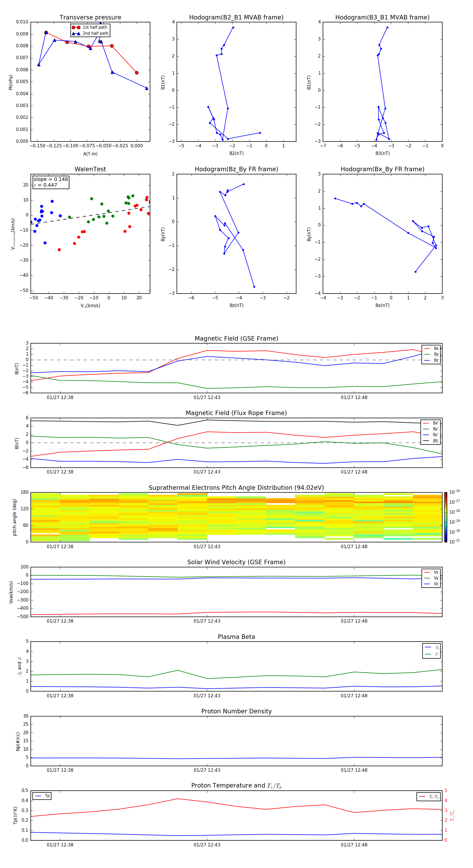Click the "Hodogram(B3_B1 MVAB frame)" title

pos(382,18)
